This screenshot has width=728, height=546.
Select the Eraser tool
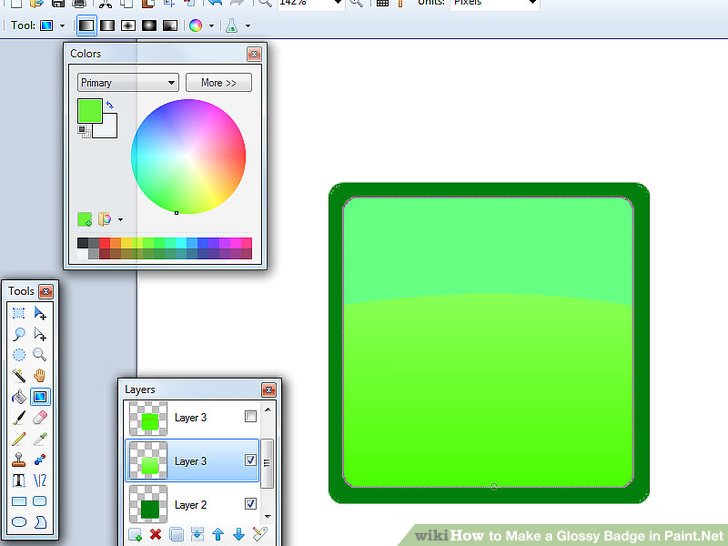pos(40,417)
